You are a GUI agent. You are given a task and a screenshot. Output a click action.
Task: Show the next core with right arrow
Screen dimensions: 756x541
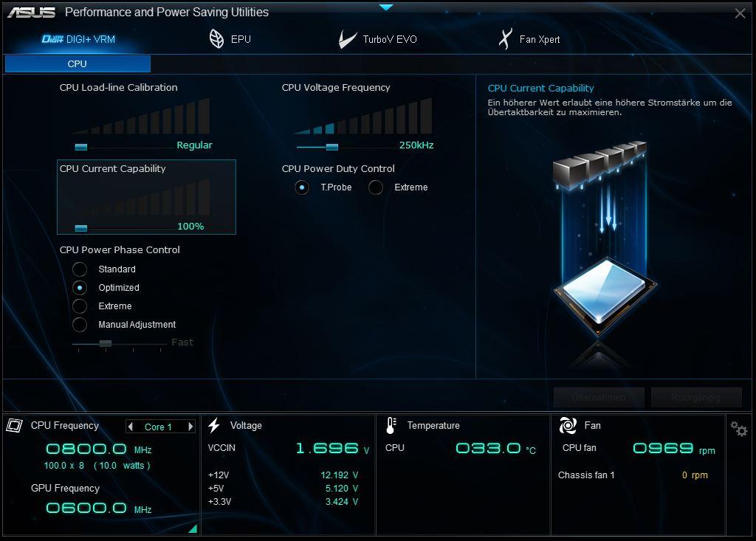click(190, 427)
